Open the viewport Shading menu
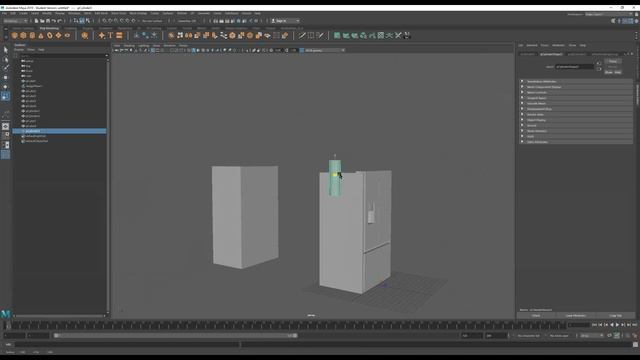 coord(129,45)
